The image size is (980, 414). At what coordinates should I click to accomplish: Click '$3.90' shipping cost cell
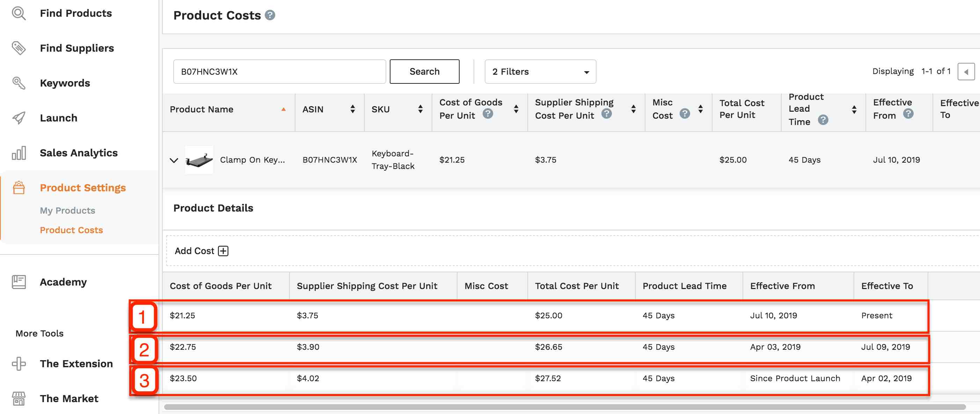[308, 347]
